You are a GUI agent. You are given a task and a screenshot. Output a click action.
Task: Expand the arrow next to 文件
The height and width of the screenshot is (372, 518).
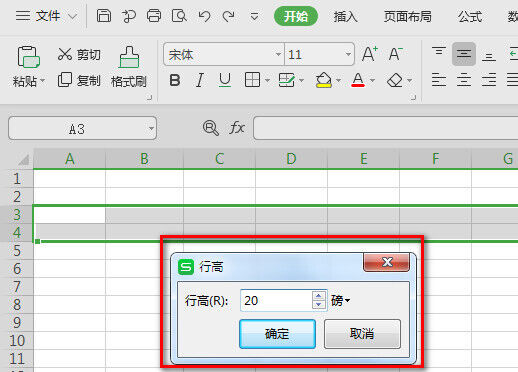click(73, 16)
